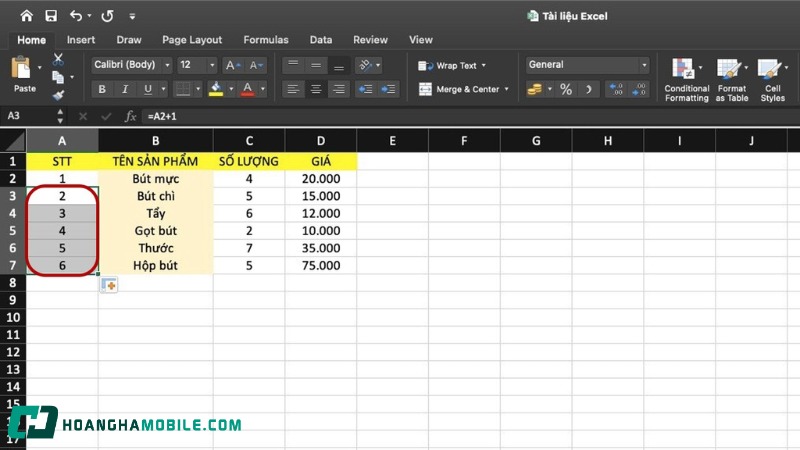Open the Formulas tab
Screen dimensions: 800x450
tap(266, 40)
